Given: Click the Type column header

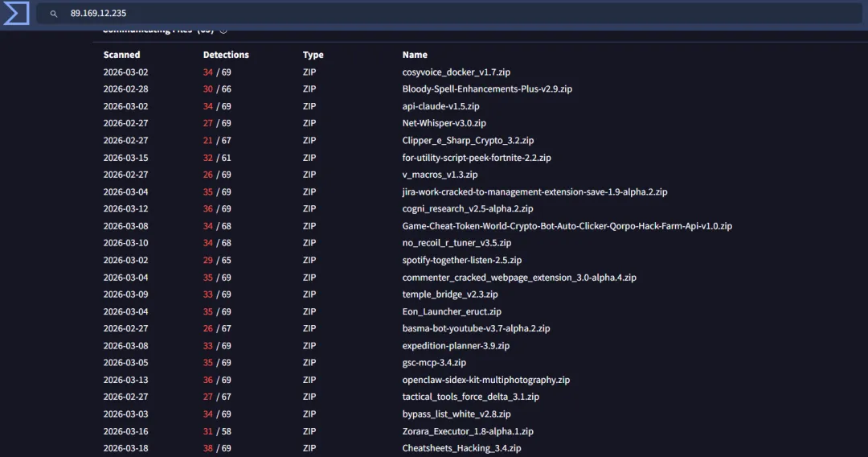Looking at the screenshot, I should tap(313, 55).
